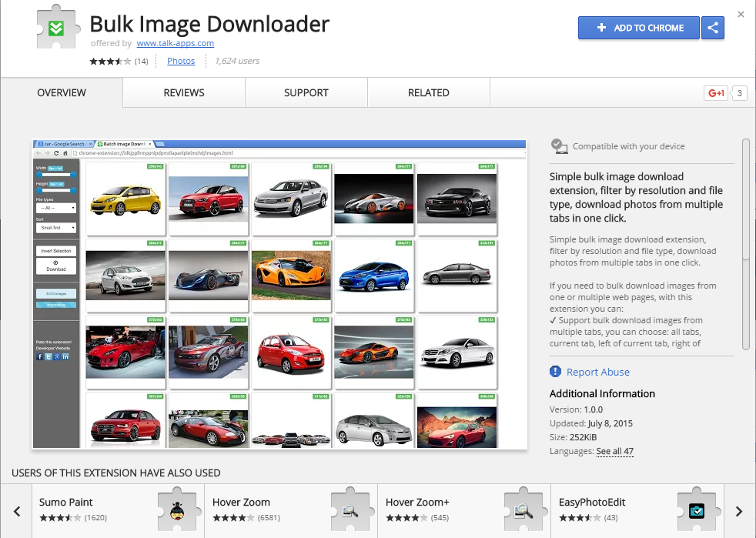This screenshot has width=756, height=538.
Task: Click See all 47 languages link
Action: 615,451
